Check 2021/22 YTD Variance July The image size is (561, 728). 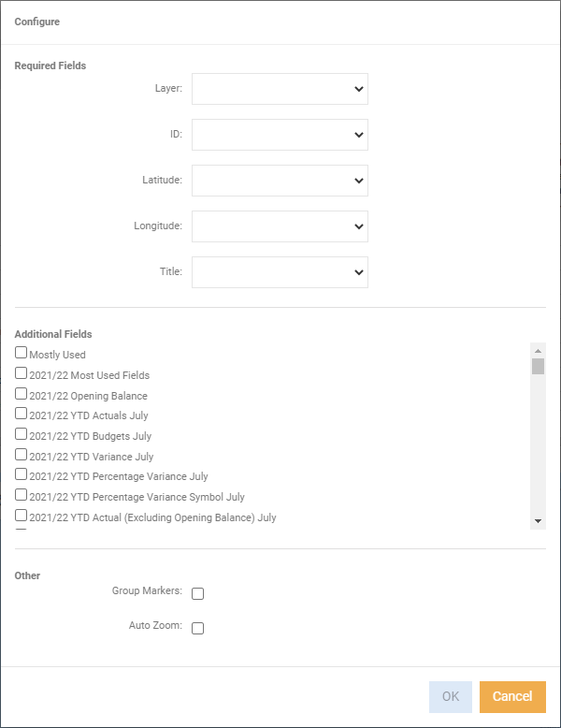coord(21,454)
